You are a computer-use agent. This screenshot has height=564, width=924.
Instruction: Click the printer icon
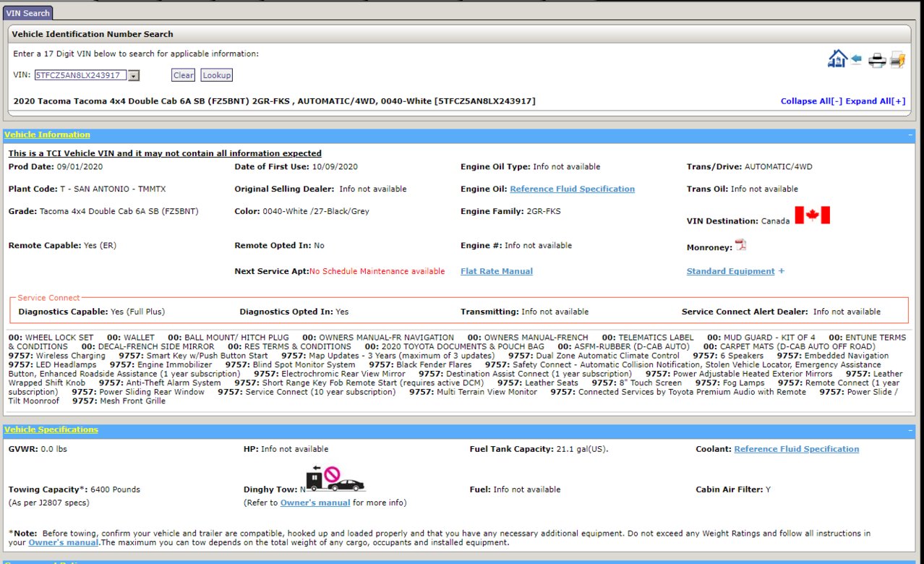(877, 60)
